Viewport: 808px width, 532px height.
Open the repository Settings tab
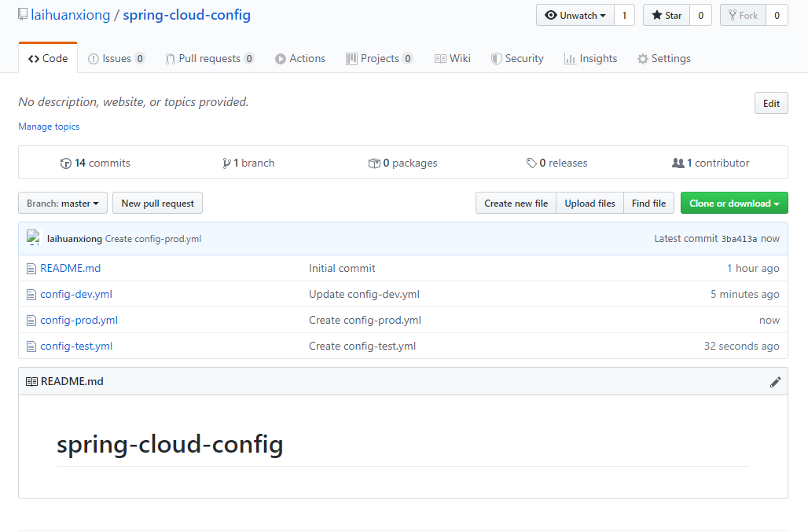[x=663, y=59]
